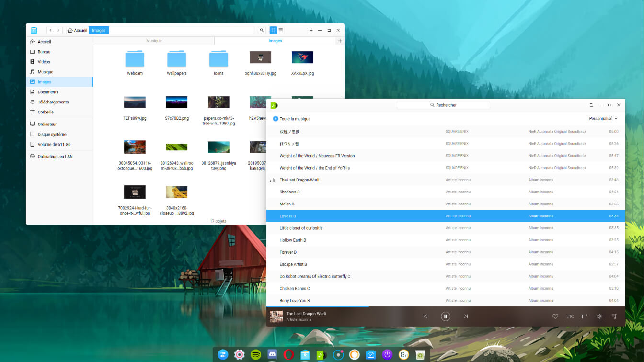This screenshot has width=644, height=362.
Task: Click the Rechercher search field
Action: pyautogui.click(x=443, y=105)
